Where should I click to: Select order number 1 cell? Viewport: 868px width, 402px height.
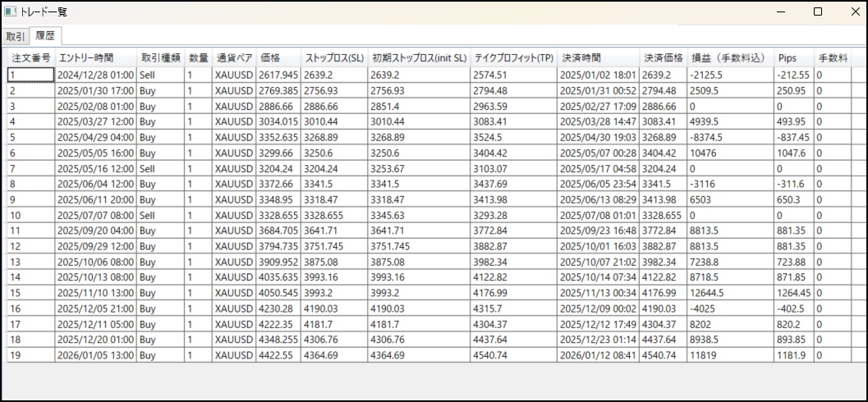click(30, 75)
